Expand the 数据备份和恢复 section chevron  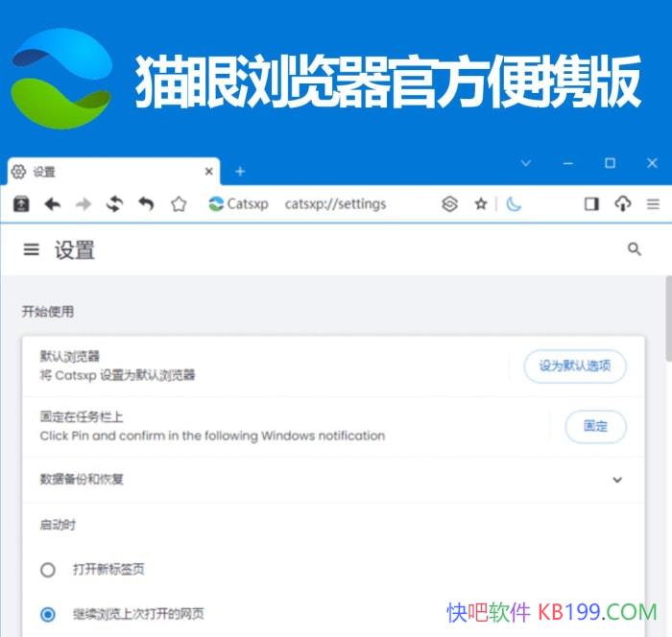click(x=617, y=480)
